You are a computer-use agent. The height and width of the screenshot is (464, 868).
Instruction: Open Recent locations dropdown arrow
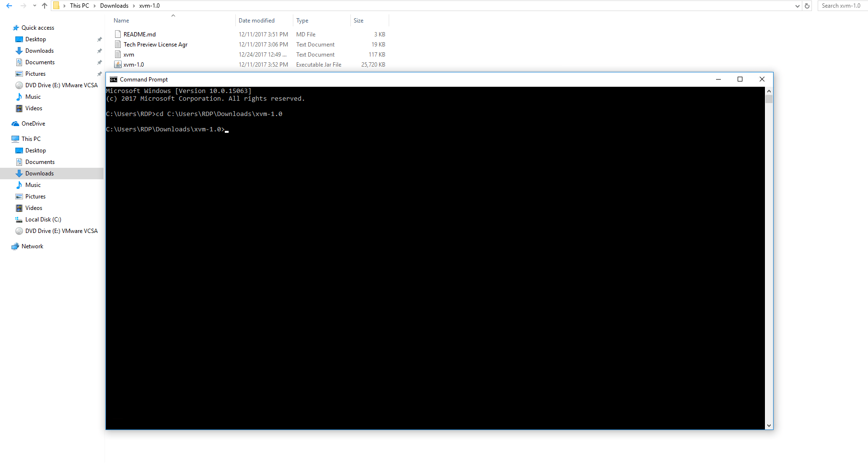pos(35,6)
